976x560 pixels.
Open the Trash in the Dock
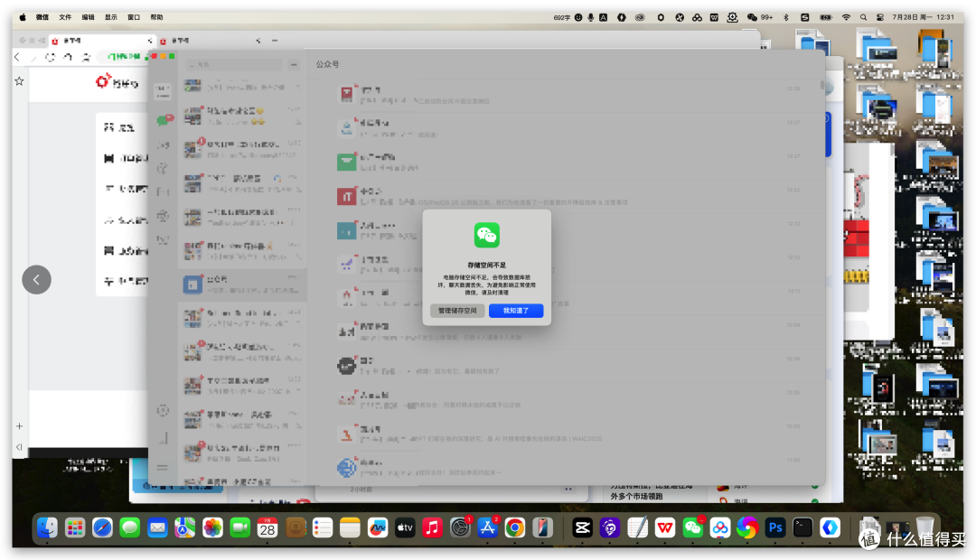point(925,528)
